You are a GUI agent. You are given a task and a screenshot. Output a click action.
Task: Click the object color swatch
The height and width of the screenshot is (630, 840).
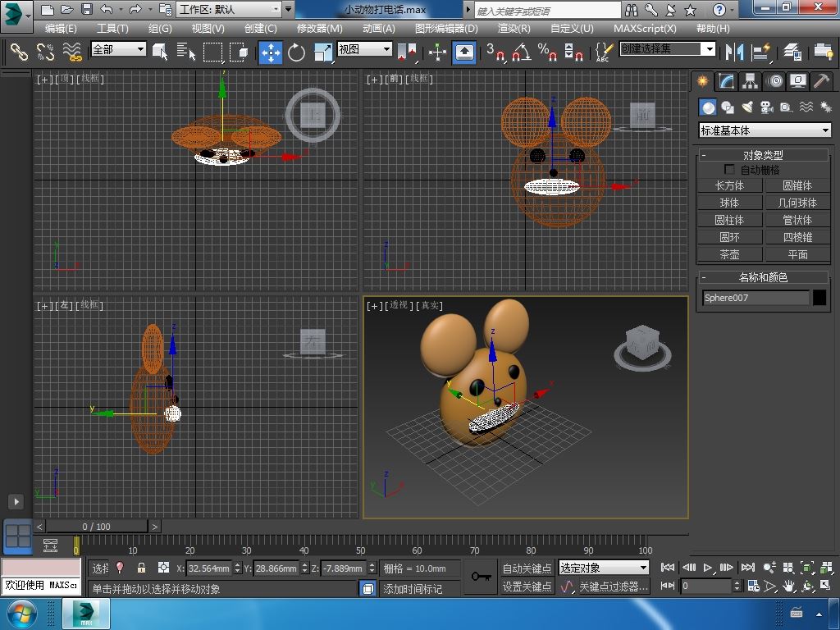pos(819,297)
